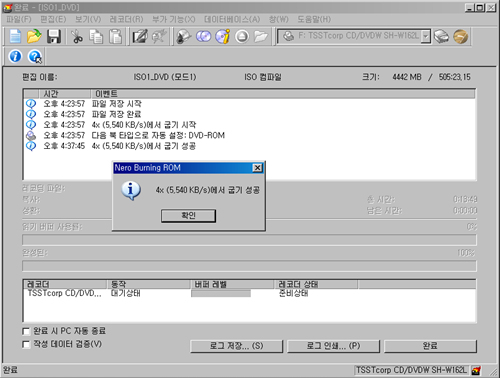Click the Paste clipboard icon

[115, 36]
